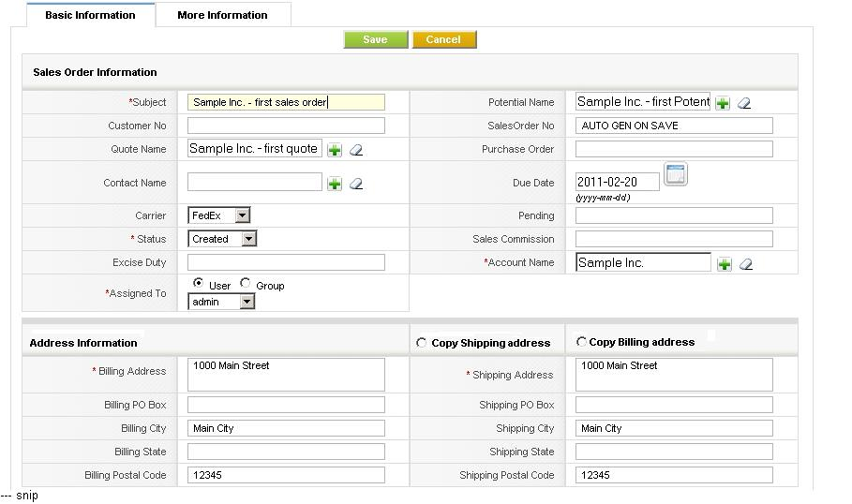Viewport: 852px width, 504px height.
Task: Click into the Shipping State field
Action: (x=674, y=452)
